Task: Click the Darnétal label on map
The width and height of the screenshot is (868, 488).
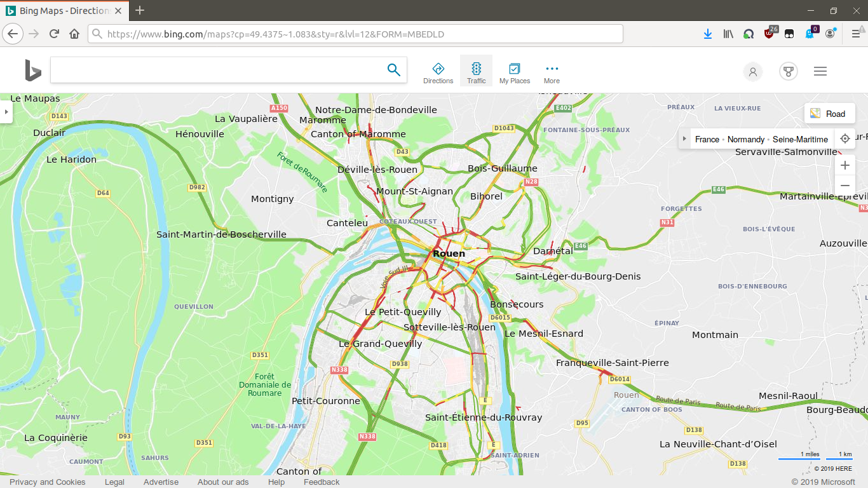Action: (553, 250)
